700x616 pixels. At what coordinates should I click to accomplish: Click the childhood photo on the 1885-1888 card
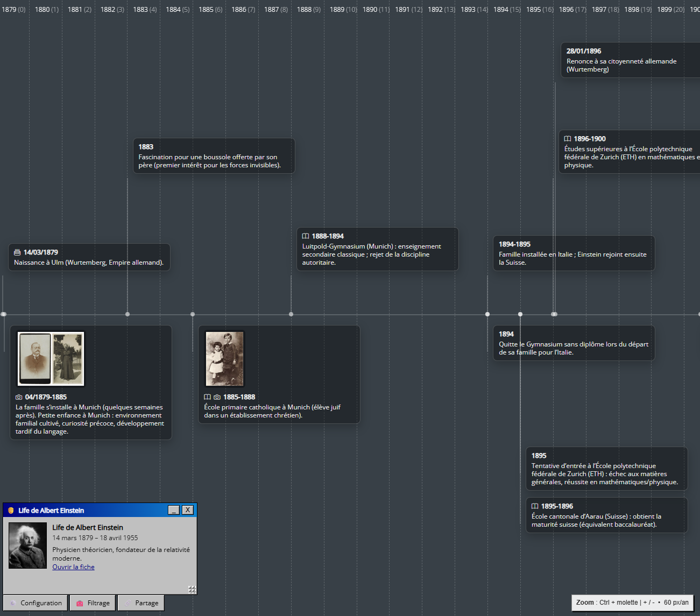pyautogui.click(x=224, y=358)
